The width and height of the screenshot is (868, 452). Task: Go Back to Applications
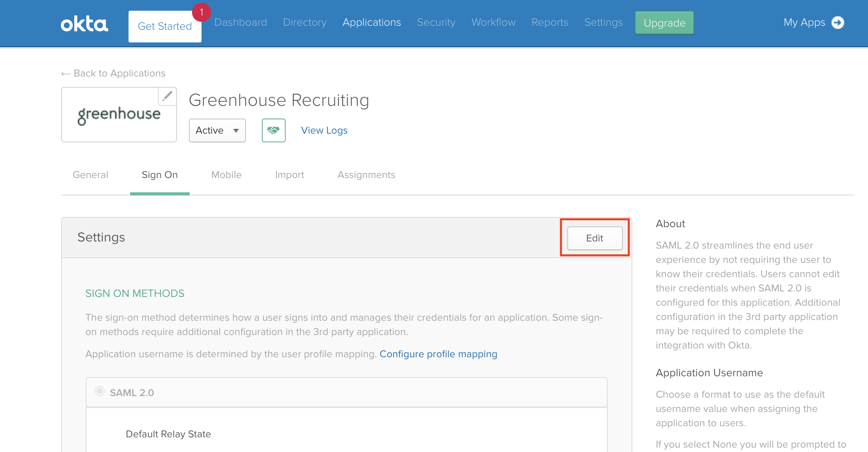click(113, 73)
